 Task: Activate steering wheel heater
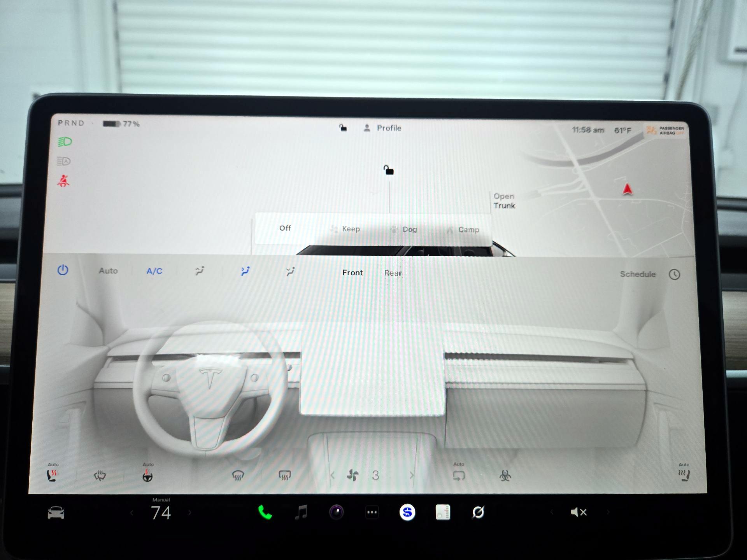click(x=147, y=476)
